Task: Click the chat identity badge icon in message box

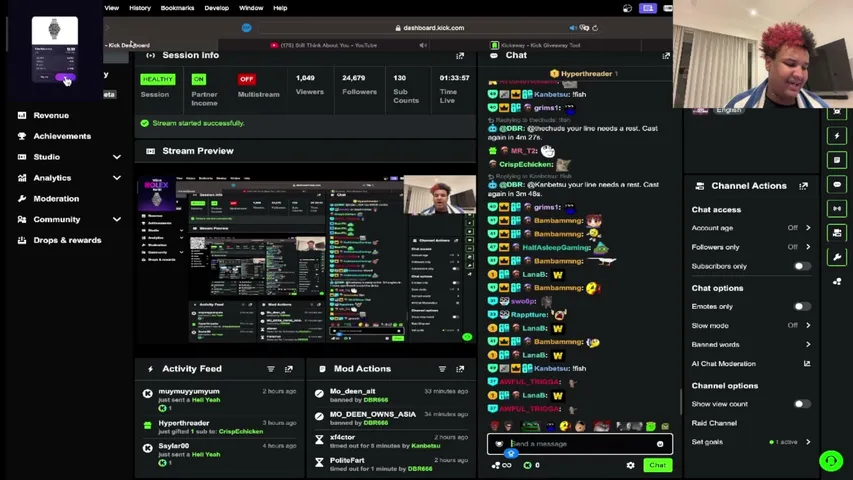Action: [499, 444]
